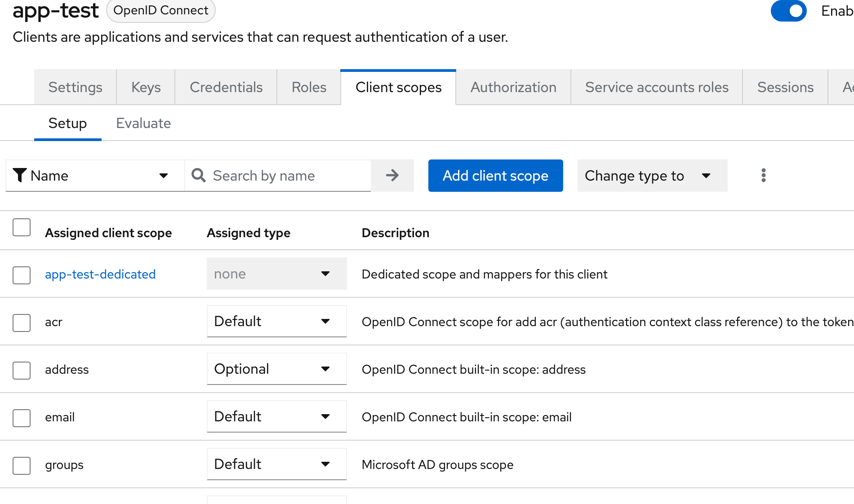
Task: Click the search arrow to submit search
Action: tap(392, 176)
